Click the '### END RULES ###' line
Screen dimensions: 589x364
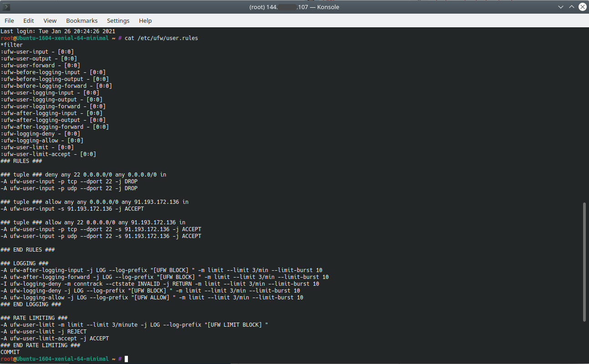pyautogui.click(x=28, y=250)
